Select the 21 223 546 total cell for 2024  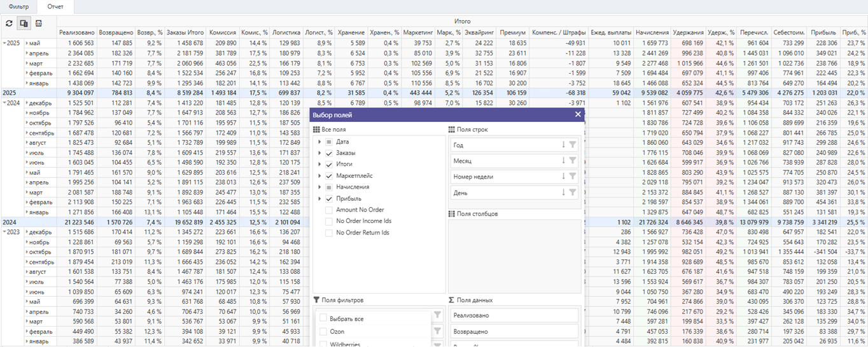[77, 222]
